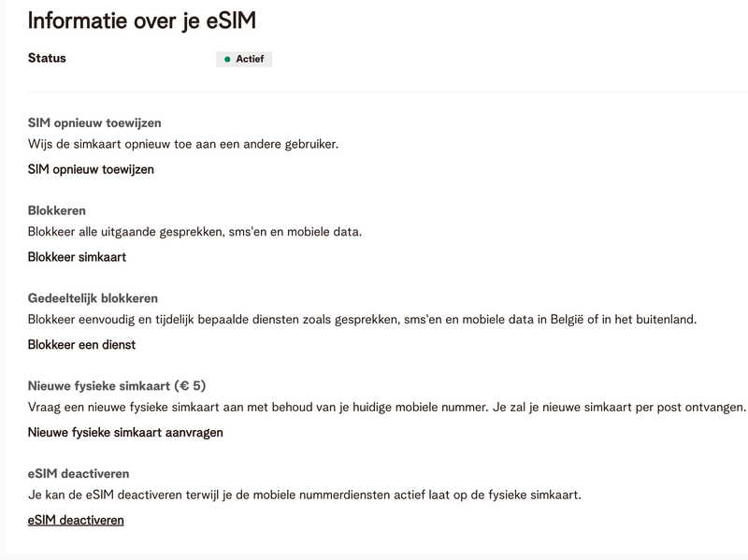Screen dimensions: 748x560
Task: Click the Blokkeren section heading
Action: [57, 210]
